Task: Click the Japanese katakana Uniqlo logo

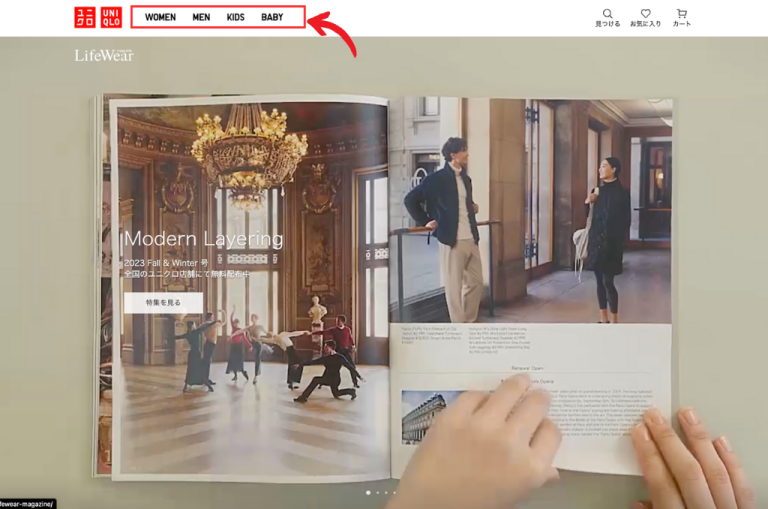Action: pyautogui.click(x=85, y=17)
